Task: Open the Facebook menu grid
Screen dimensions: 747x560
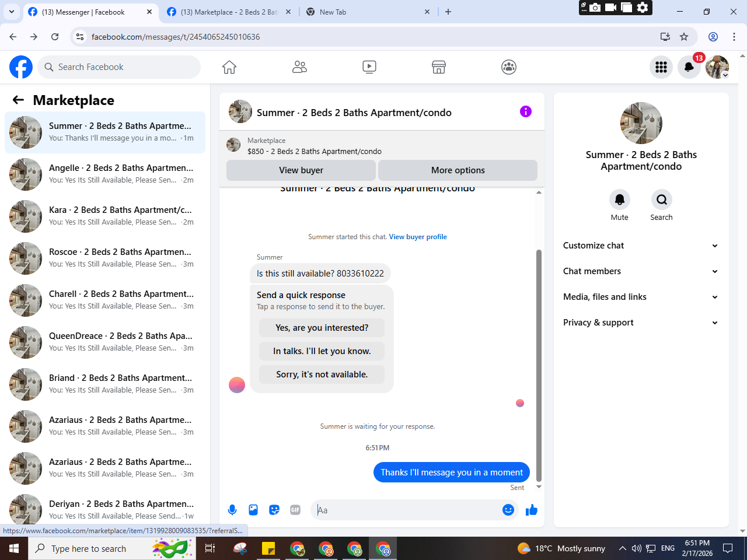Action: click(x=661, y=67)
